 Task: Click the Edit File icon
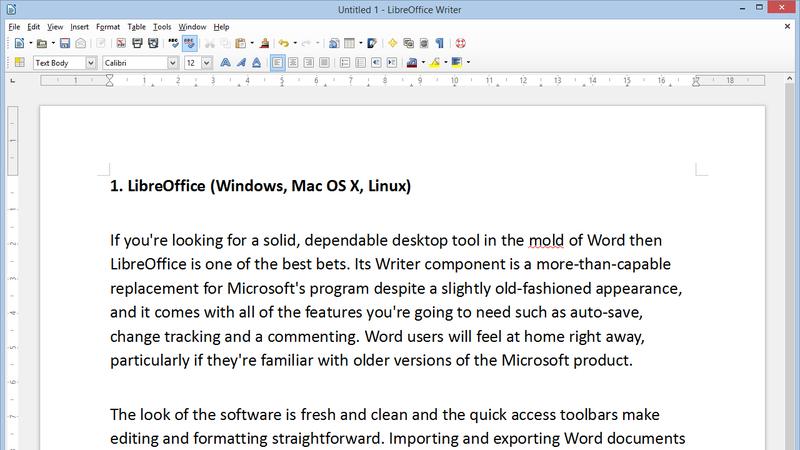pos(101,44)
